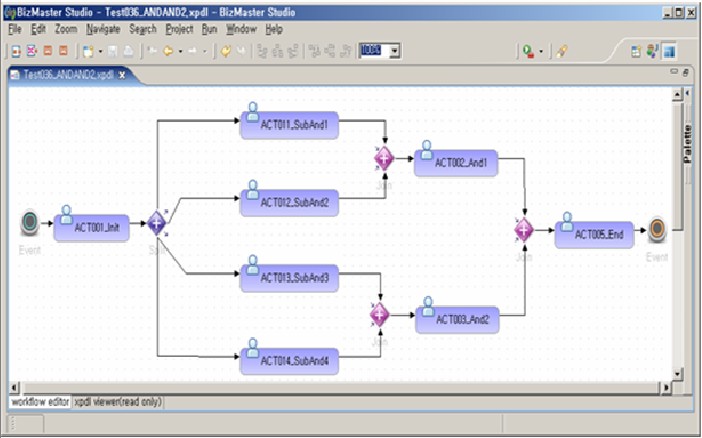
Task: Click the horizontal scrollbar left arrow
Action: point(14,387)
